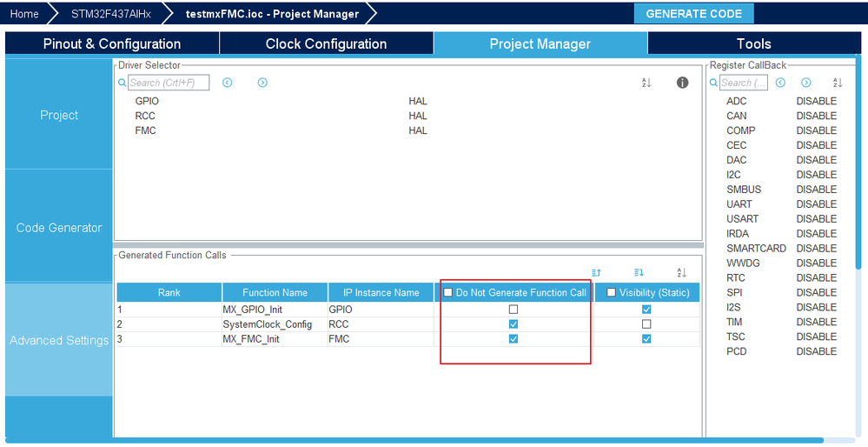868x447 pixels.
Task: Open GPIO driver HAL dropdown
Action: coord(418,101)
